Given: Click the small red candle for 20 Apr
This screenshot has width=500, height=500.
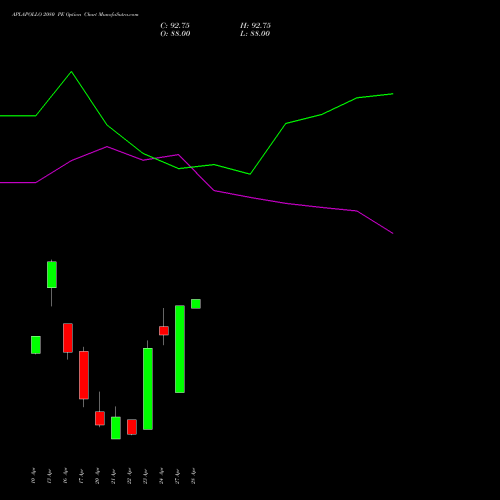Looking at the screenshot, I should pos(100,418).
